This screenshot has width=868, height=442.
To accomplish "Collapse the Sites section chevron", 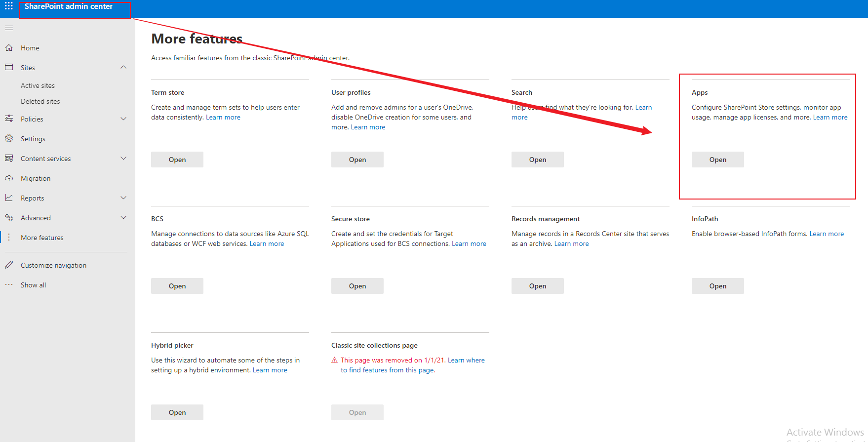I will (123, 67).
